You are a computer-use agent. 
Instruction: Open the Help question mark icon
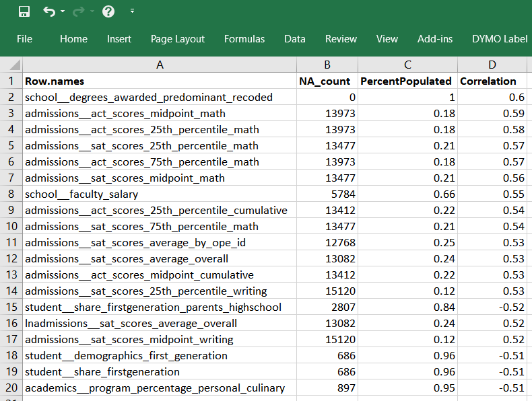pyautogui.click(x=108, y=11)
